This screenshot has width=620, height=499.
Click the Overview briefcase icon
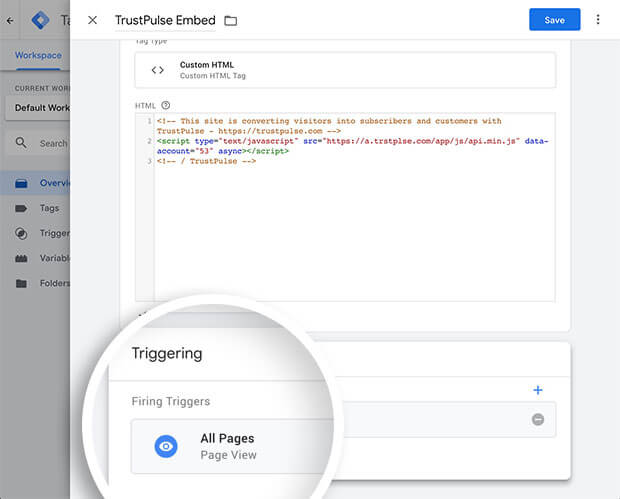pos(21,183)
